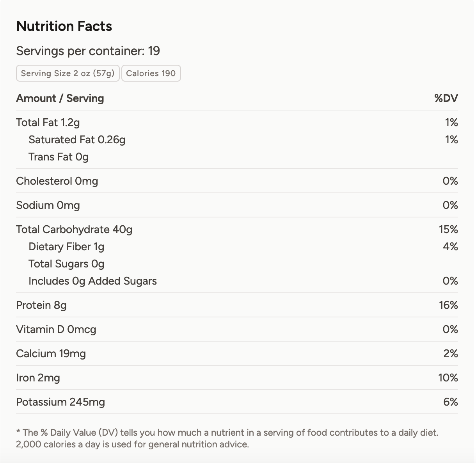Click the Dietary Fiber 1g entry
This screenshot has height=463, width=476.
click(x=66, y=247)
